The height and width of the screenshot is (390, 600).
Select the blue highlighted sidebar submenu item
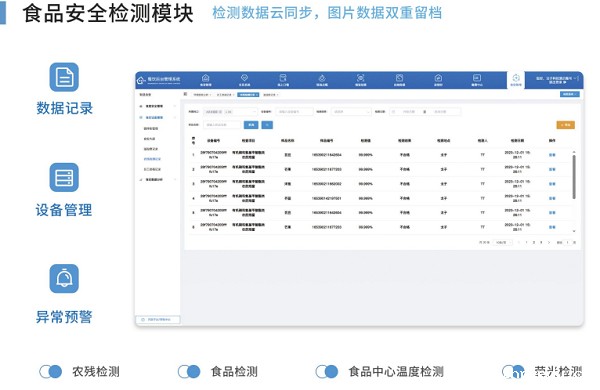[152, 159]
